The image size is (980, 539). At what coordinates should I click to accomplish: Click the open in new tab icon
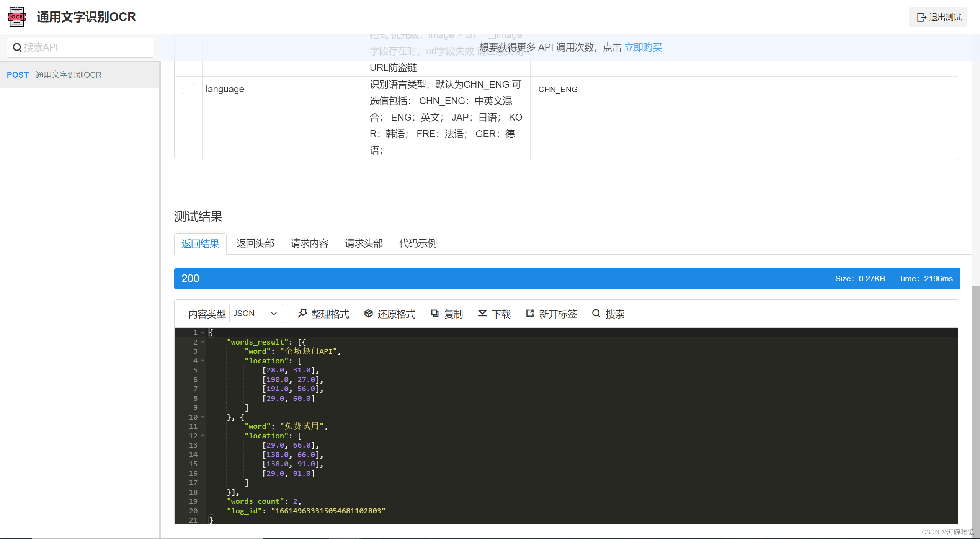(x=530, y=314)
